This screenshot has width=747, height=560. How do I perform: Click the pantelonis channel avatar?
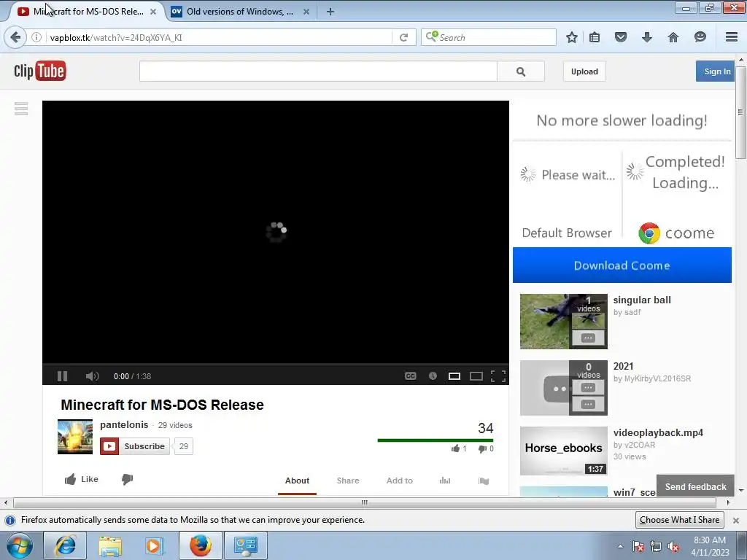(75, 437)
